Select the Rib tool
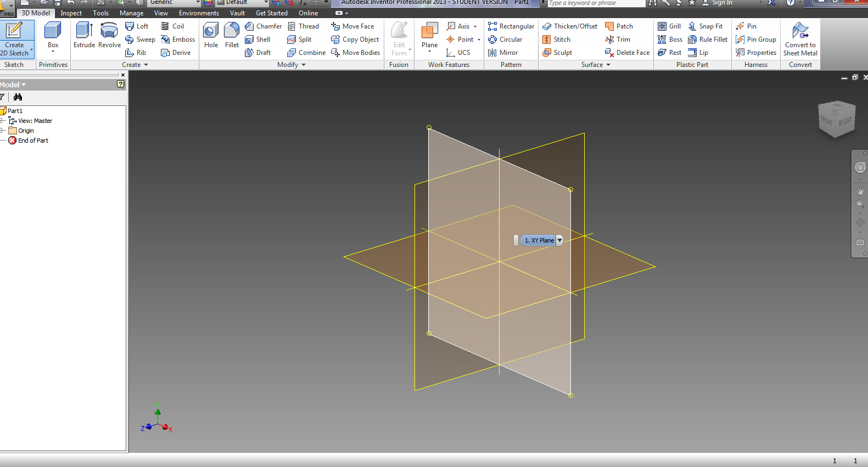 (x=136, y=53)
